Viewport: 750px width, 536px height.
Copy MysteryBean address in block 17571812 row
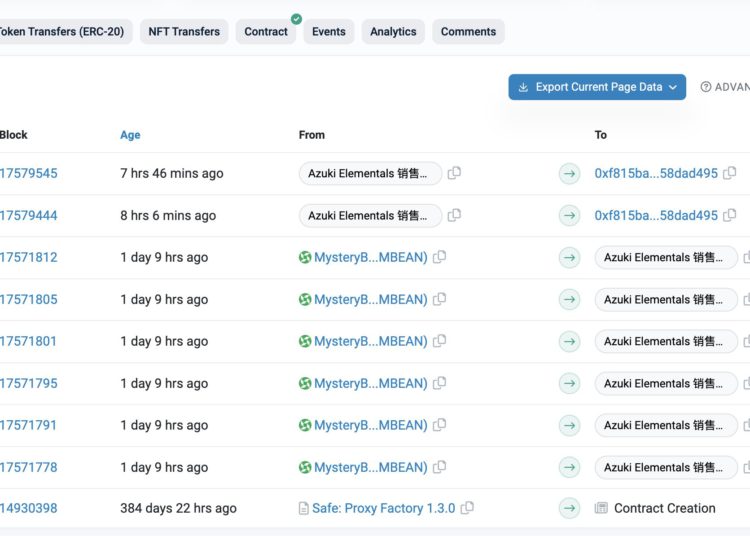click(x=439, y=257)
